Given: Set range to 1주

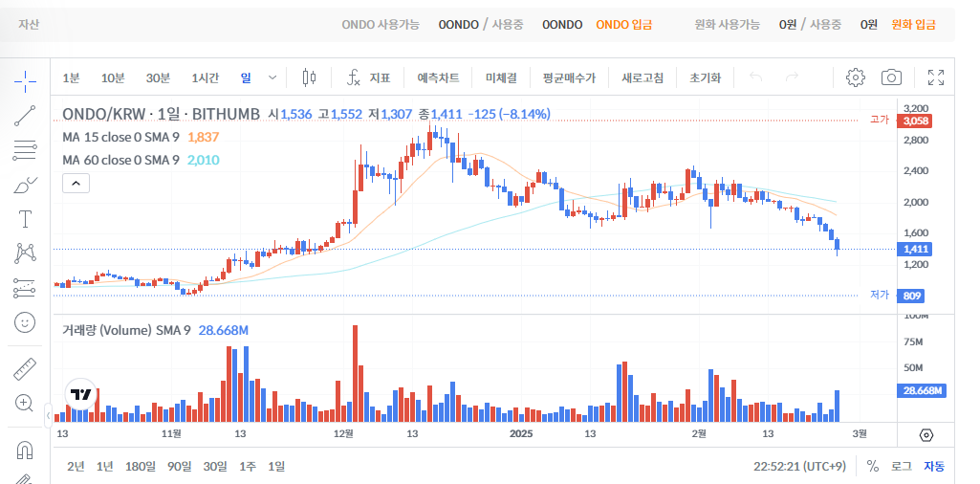Looking at the screenshot, I should pyautogui.click(x=247, y=466).
